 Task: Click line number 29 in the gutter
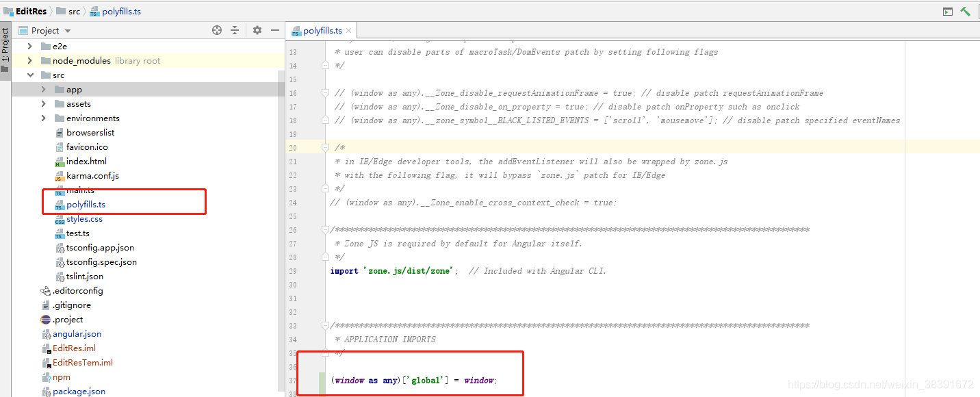click(293, 270)
